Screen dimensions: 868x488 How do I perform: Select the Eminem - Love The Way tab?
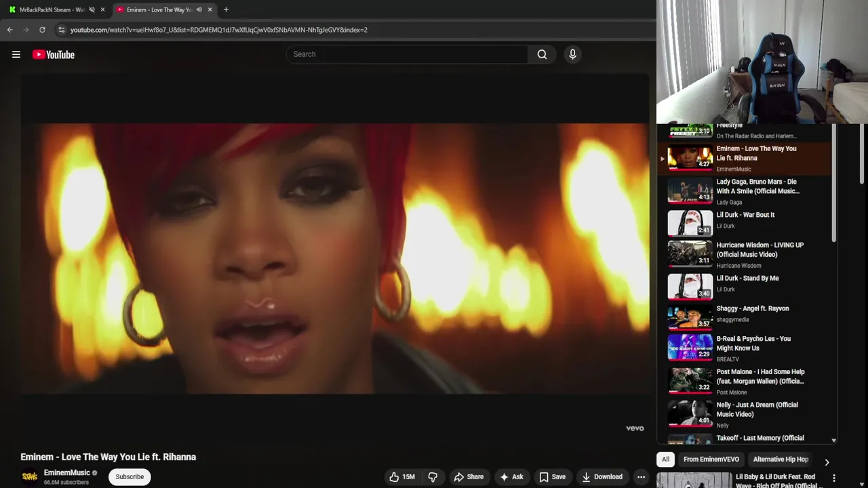point(159,9)
